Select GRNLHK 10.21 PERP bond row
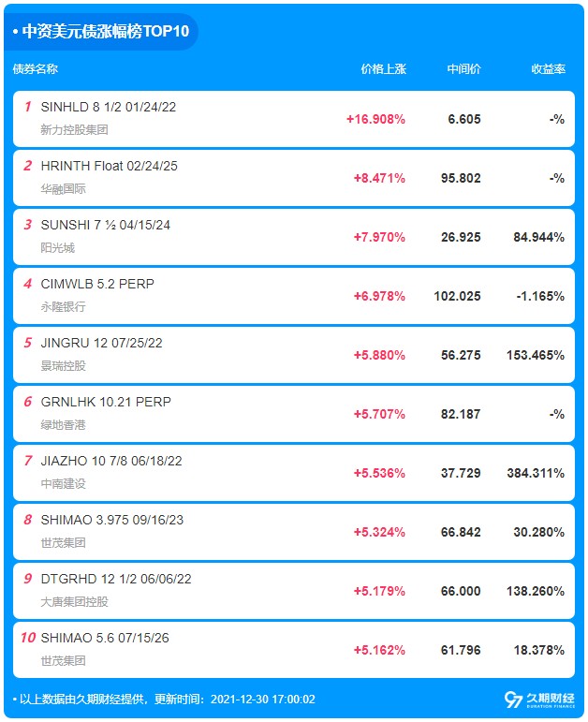The width and height of the screenshot is (588, 722). (294, 414)
